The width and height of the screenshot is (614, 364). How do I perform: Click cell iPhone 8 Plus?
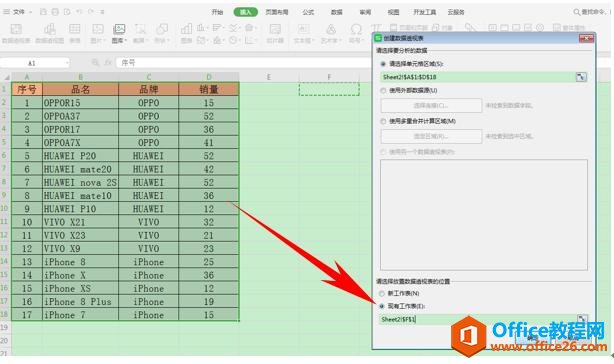tap(80, 302)
